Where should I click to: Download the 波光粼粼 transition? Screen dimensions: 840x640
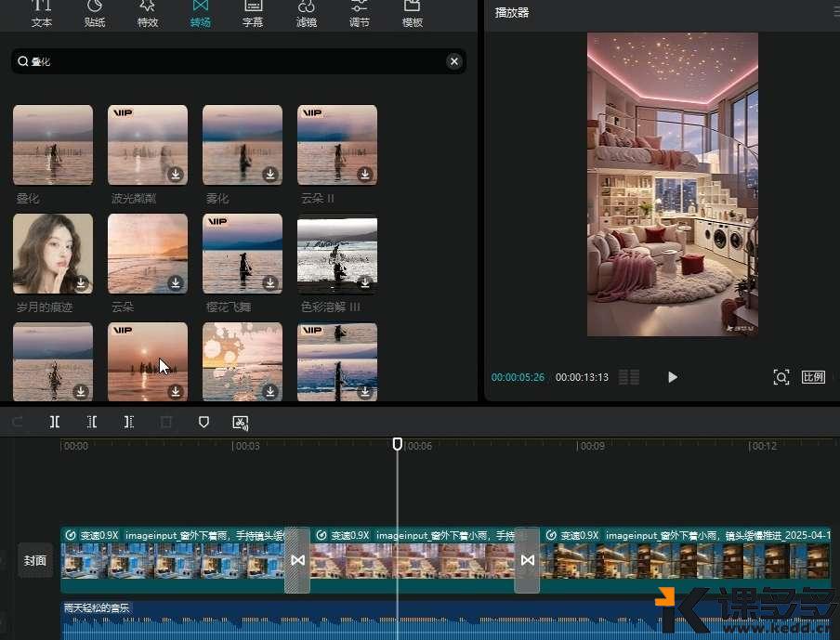176,174
